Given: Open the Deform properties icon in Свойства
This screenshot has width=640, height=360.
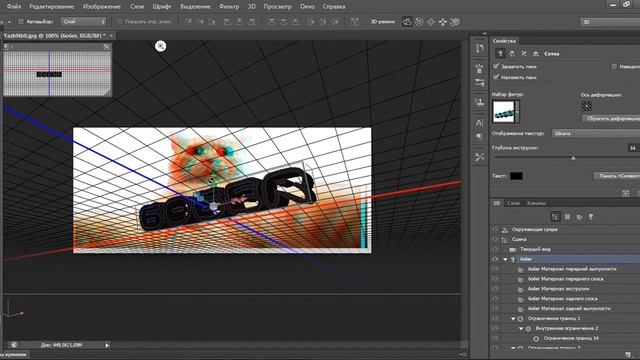Looking at the screenshot, I should click(x=512, y=53).
